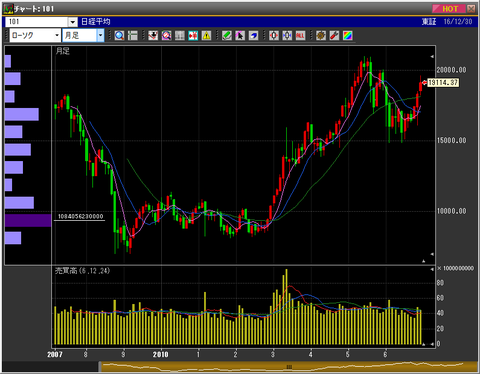480x374 pixels.
Task: Open the 101 symbol code dropdown arrow
Action: pos(73,22)
